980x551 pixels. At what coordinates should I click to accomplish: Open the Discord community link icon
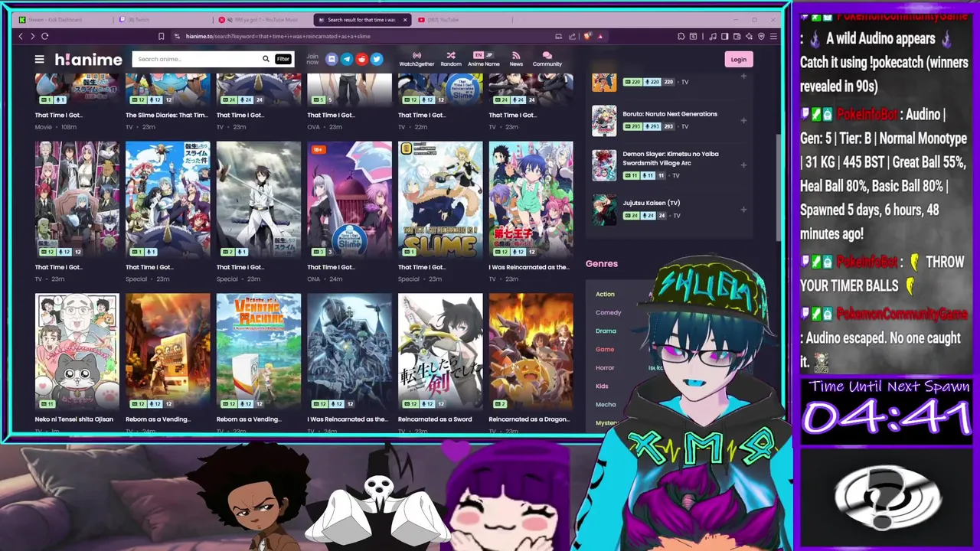pos(332,59)
